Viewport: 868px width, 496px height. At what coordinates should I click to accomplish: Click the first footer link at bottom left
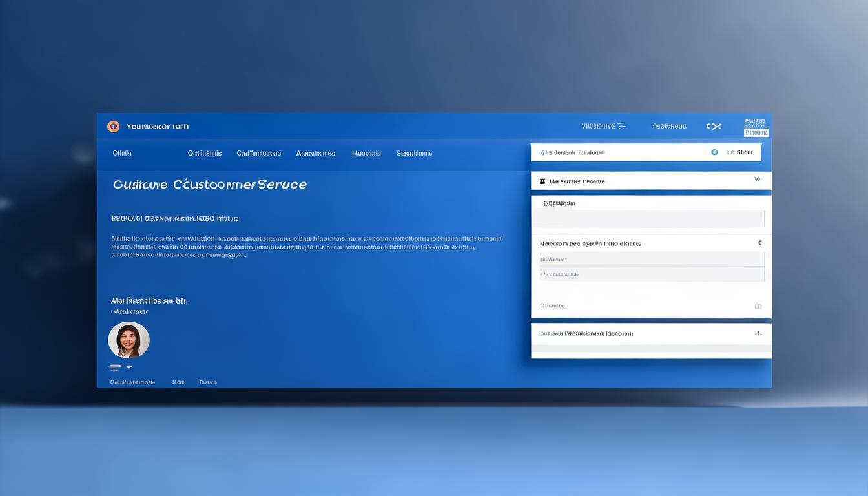tap(132, 382)
